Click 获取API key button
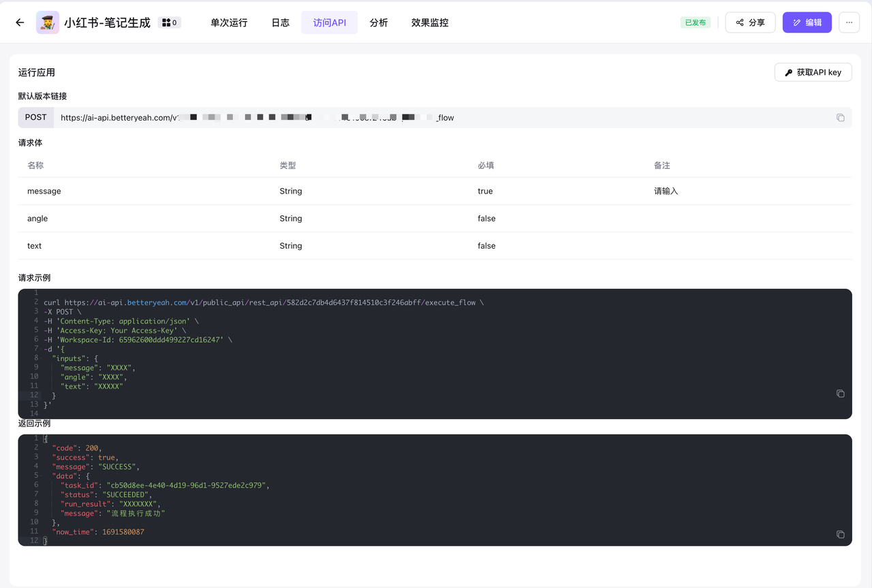The image size is (872, 588). click(813, 72)
